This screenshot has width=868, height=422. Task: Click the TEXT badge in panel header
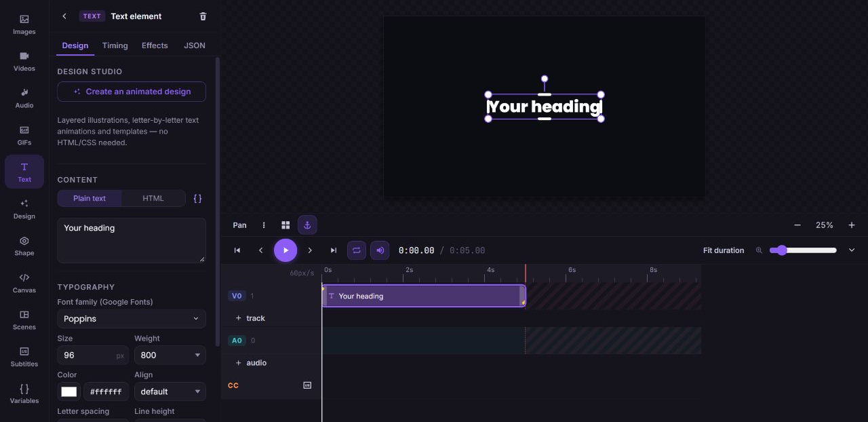pyautogui.click(x=92, y=16)
